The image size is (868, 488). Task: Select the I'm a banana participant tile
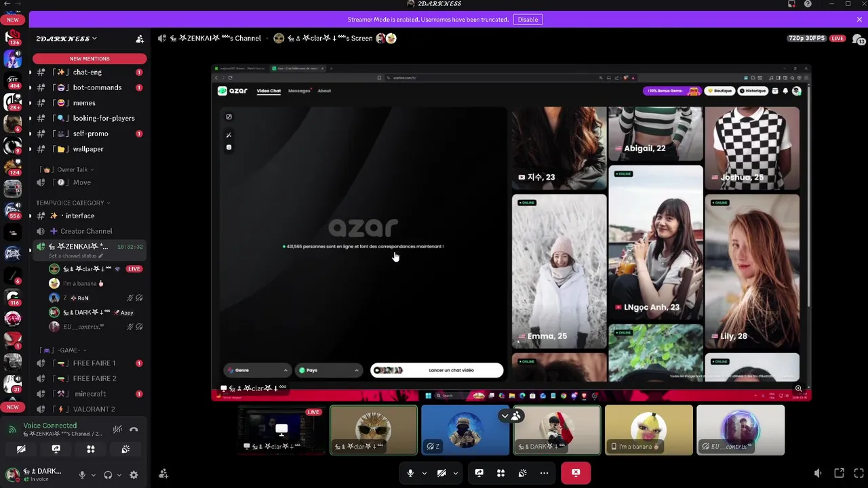point(649,430)
